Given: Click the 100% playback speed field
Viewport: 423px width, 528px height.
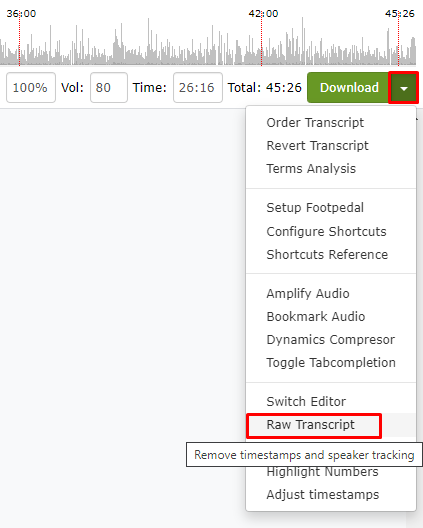Looking at the screenshot, I should 31,88.
